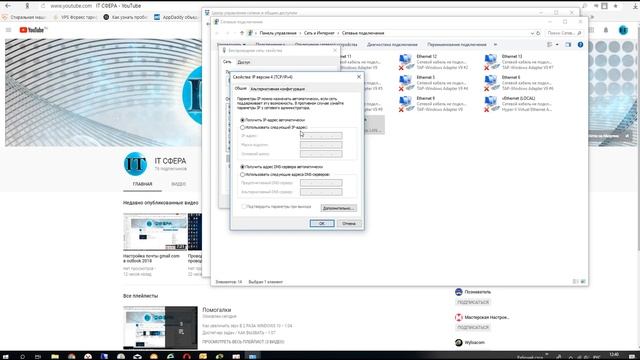Screen dimensions: 640x360
Task: Toggle the preview pane icon
Action: tap(568, 44)
